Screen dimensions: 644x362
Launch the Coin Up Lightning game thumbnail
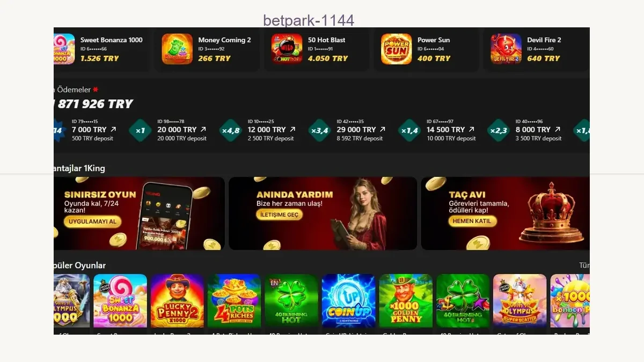click(348, 301)
